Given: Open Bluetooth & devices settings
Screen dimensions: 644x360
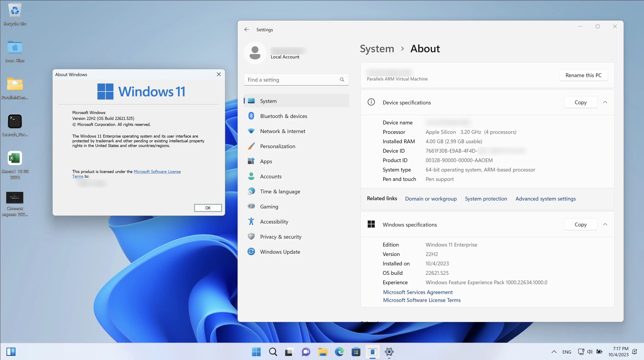Looking at the screenshot, I should [283, 116].
